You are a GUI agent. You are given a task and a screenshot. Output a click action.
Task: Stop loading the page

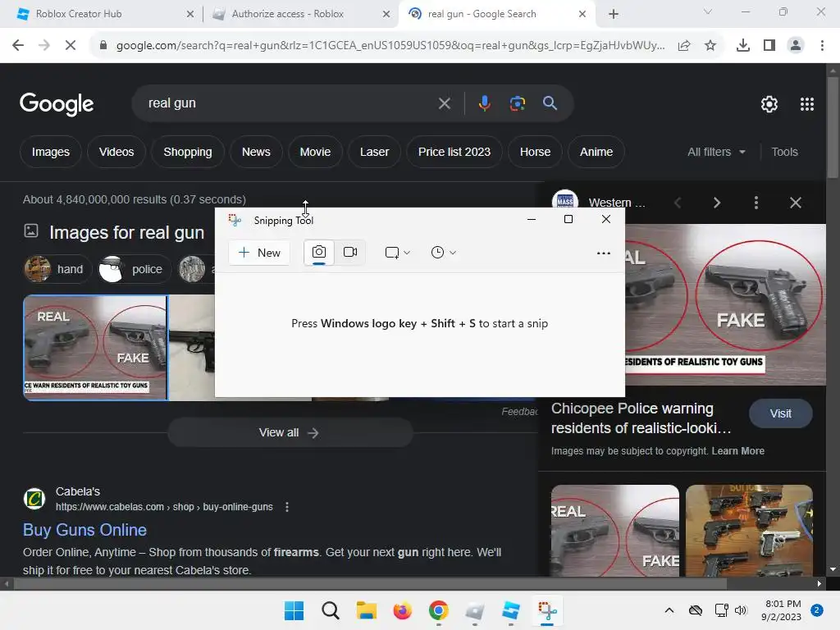[x=71, y=46]
